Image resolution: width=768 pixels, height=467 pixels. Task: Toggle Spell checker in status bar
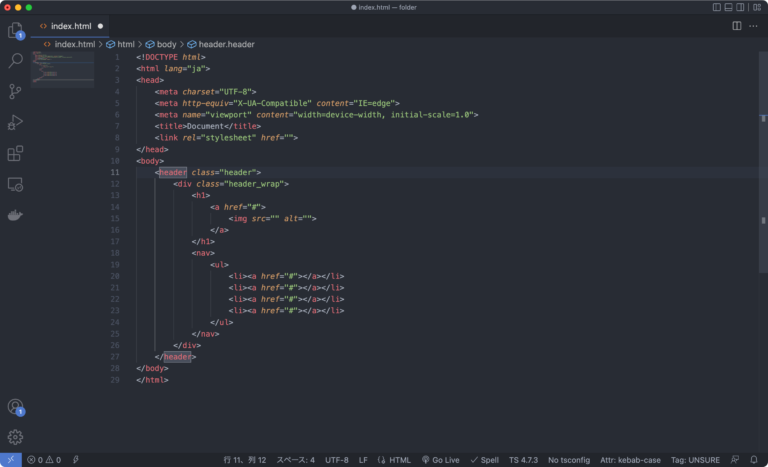484,460
